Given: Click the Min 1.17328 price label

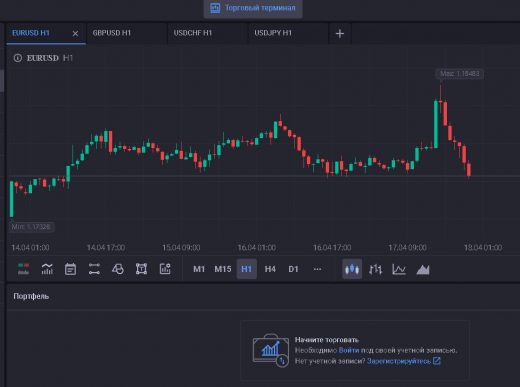Looking at the screenshot, I should pos(31,227).
